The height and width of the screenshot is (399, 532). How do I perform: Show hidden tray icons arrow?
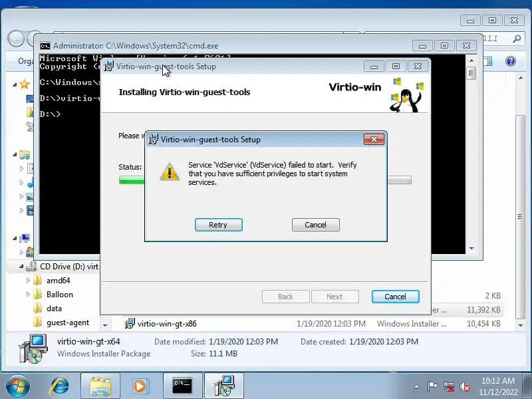pos(417,386)
